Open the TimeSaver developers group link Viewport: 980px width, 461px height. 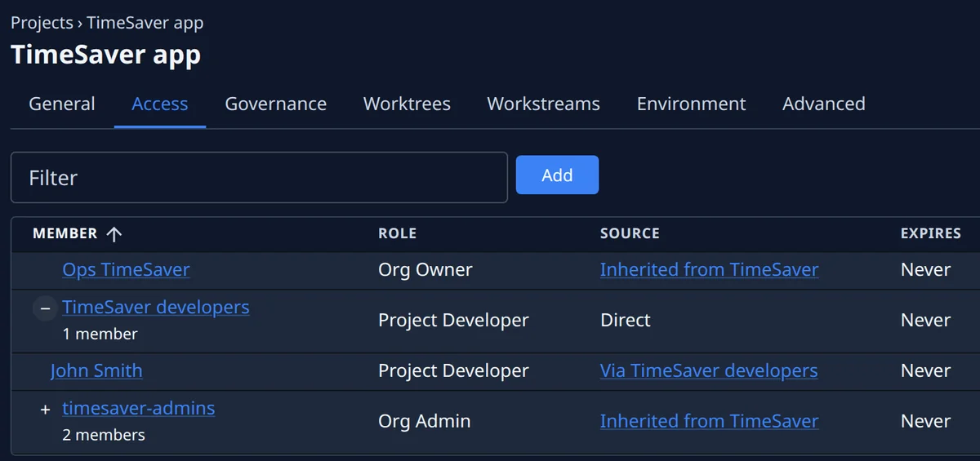(x=156, y=307)
